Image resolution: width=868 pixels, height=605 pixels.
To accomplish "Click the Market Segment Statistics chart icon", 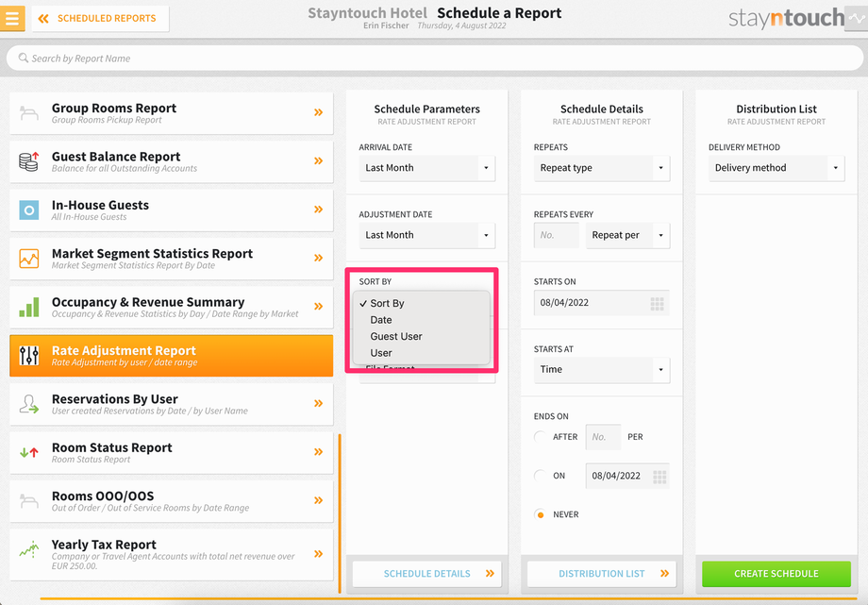I will 29,259.
